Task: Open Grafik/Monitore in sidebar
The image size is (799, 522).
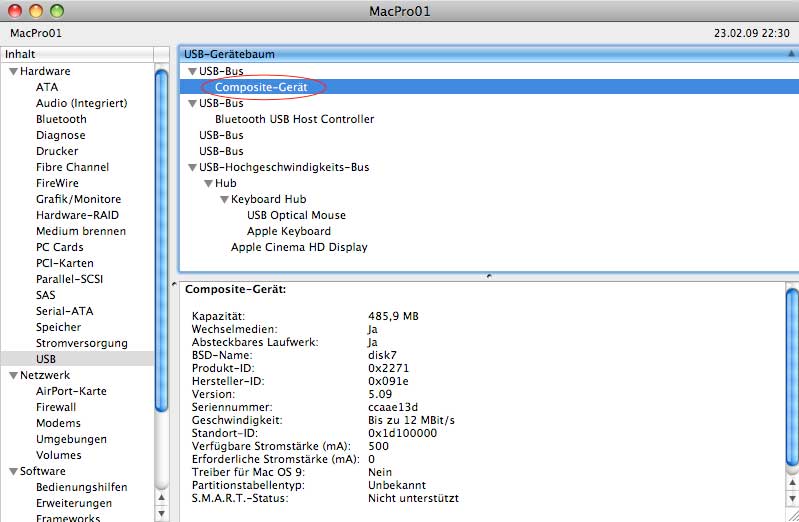Action: pos(78,199)
